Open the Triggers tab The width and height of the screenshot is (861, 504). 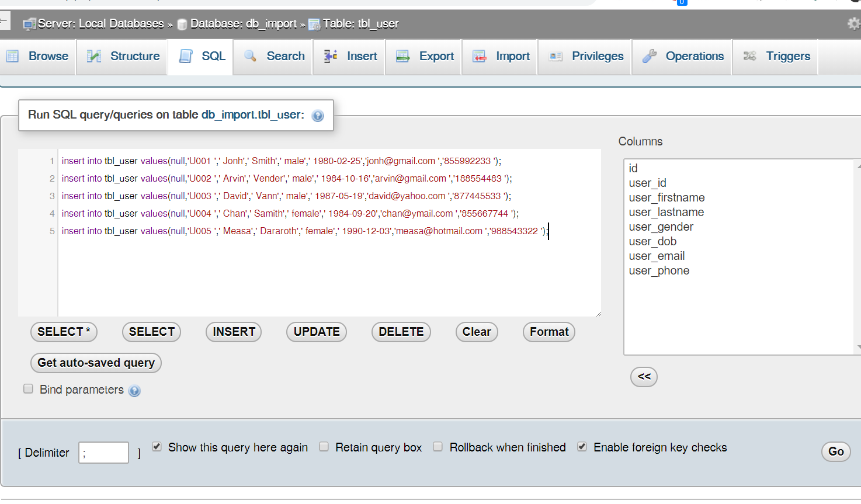(776, 57)
